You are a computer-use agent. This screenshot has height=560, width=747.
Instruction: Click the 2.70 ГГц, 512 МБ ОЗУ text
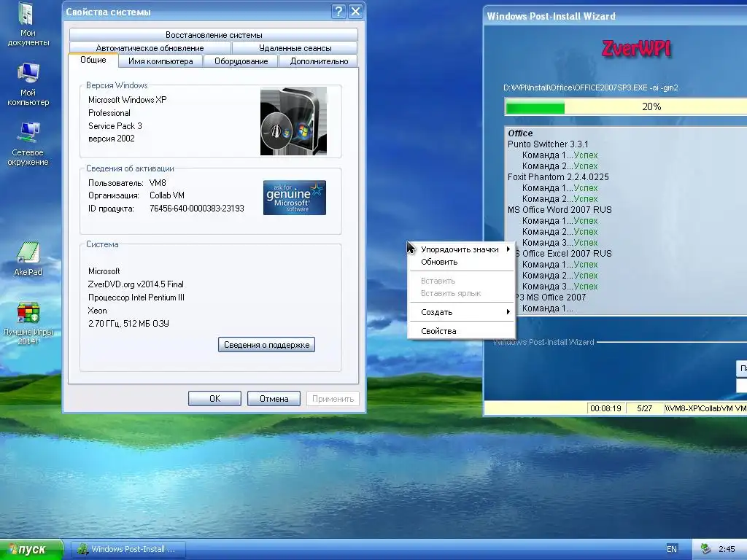(128, 324)
